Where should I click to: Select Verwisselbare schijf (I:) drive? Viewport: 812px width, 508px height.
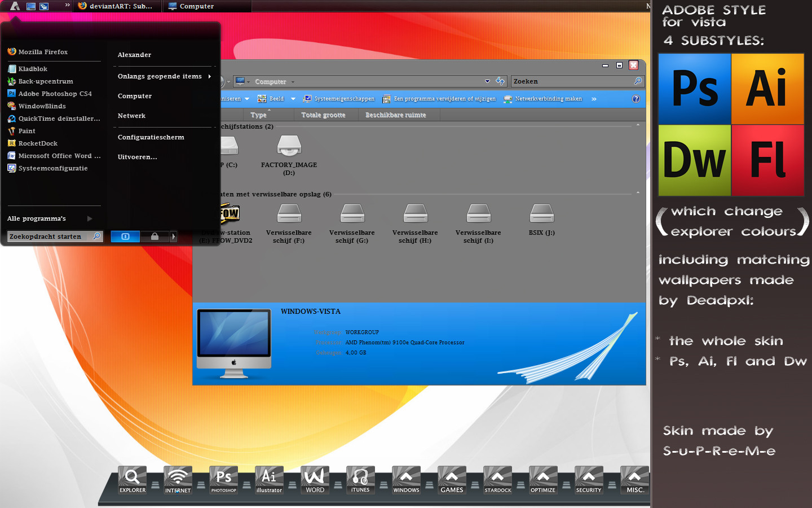(x=478, y=224)
